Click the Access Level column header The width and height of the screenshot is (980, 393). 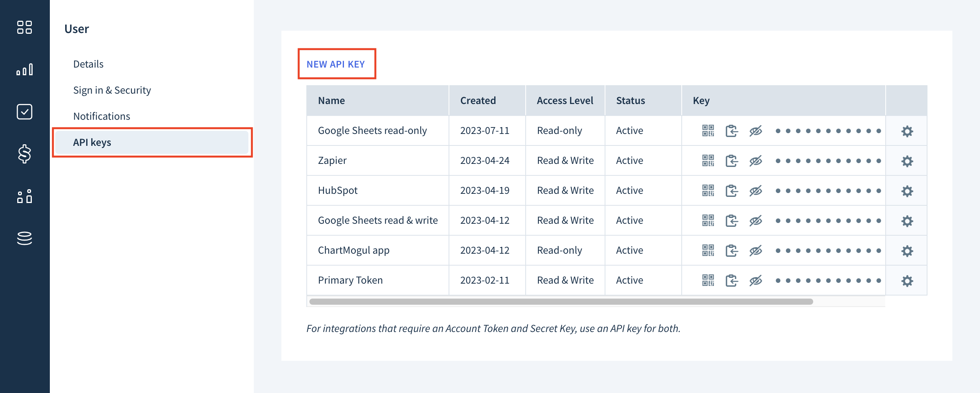[565, 101]
